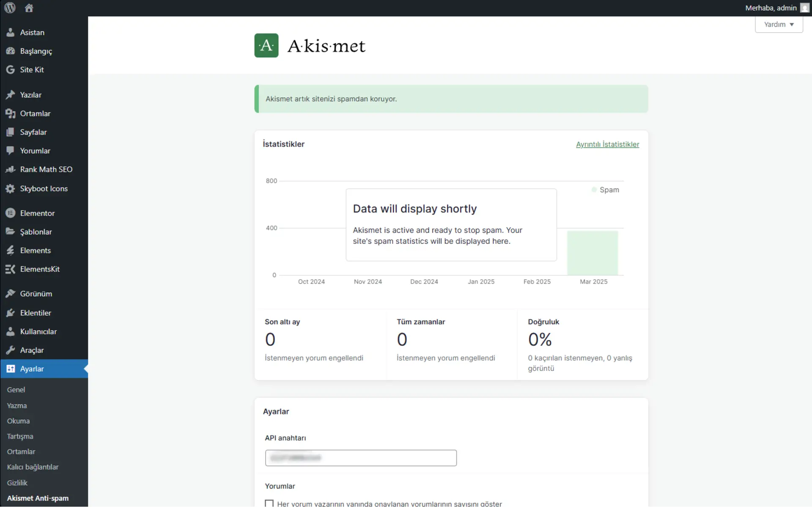Screen dimensions: 812x508
Task: Click the Yorumlar comment bubble icon
Action: tap(11, 151)
